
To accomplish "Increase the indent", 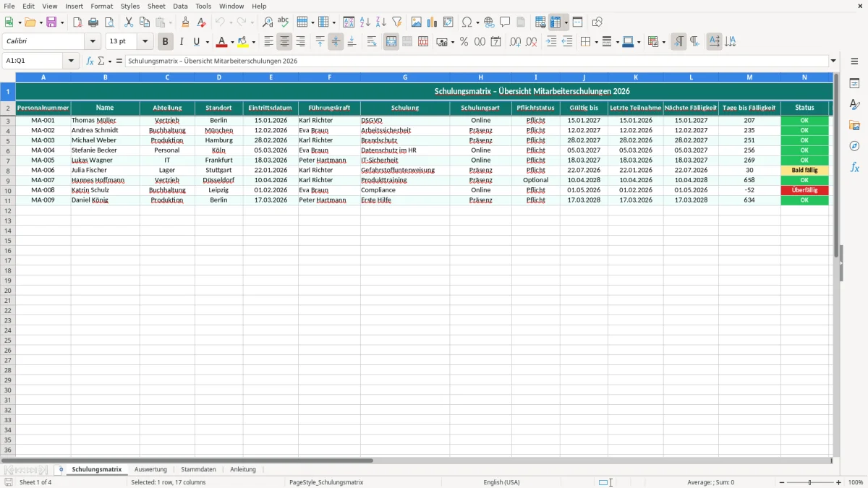I will [551, 42].
